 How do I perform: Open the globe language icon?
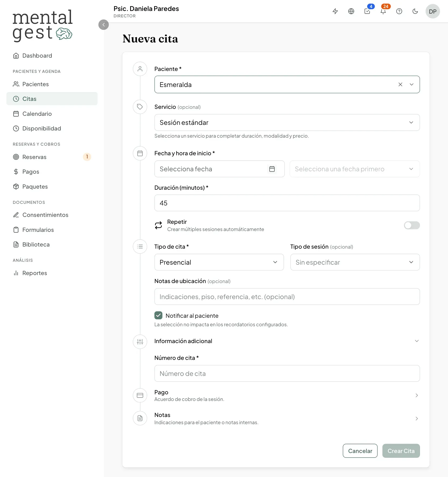click(351, 11)
